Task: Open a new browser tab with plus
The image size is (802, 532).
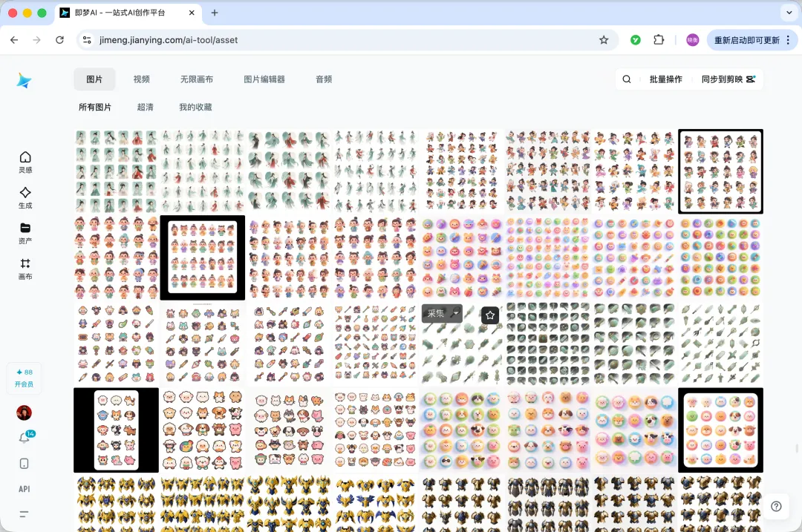Action: click(215, 13)
